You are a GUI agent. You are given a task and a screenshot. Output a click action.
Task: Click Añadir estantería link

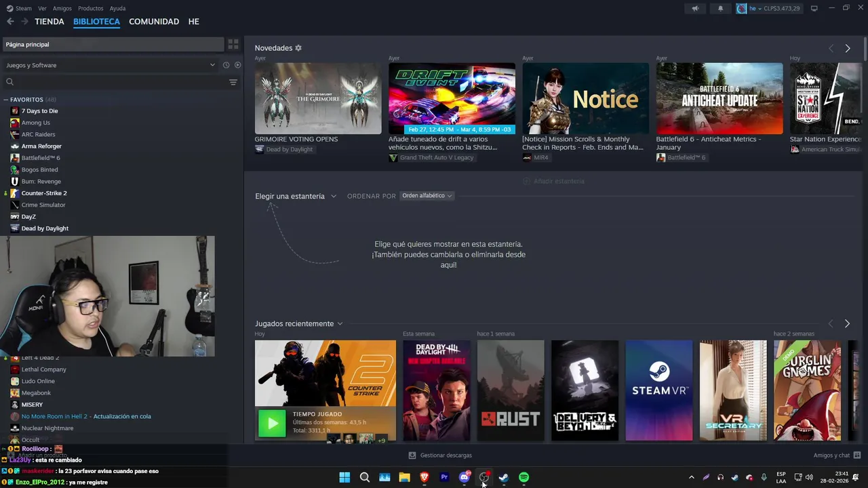[553, 181]
